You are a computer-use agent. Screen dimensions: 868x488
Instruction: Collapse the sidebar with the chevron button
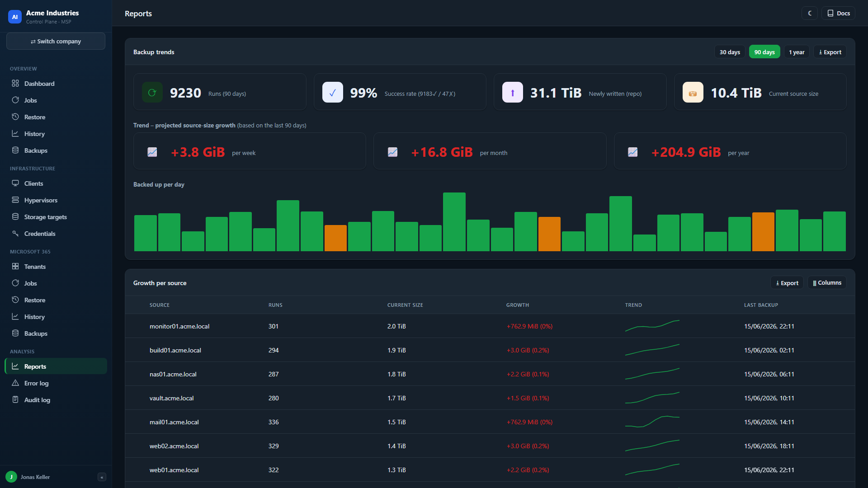point(102,477)
